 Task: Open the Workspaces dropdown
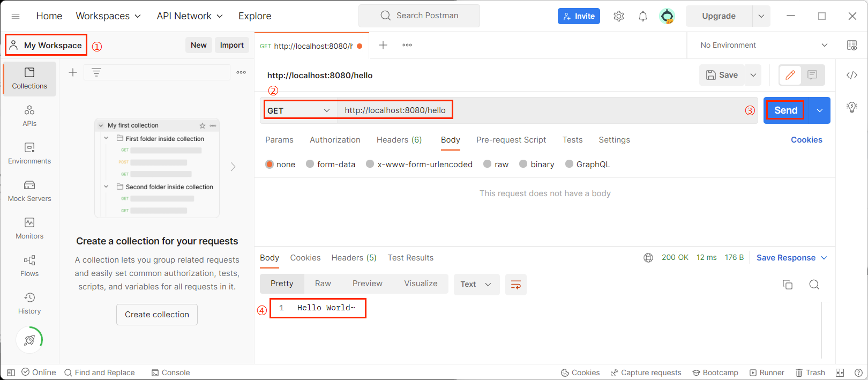(108, 16)
